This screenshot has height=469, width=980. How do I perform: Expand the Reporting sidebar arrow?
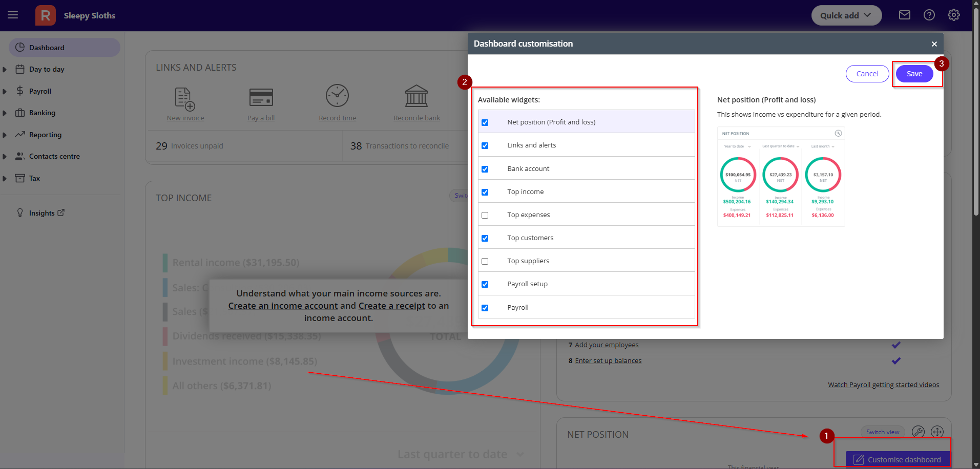point(5,135)
